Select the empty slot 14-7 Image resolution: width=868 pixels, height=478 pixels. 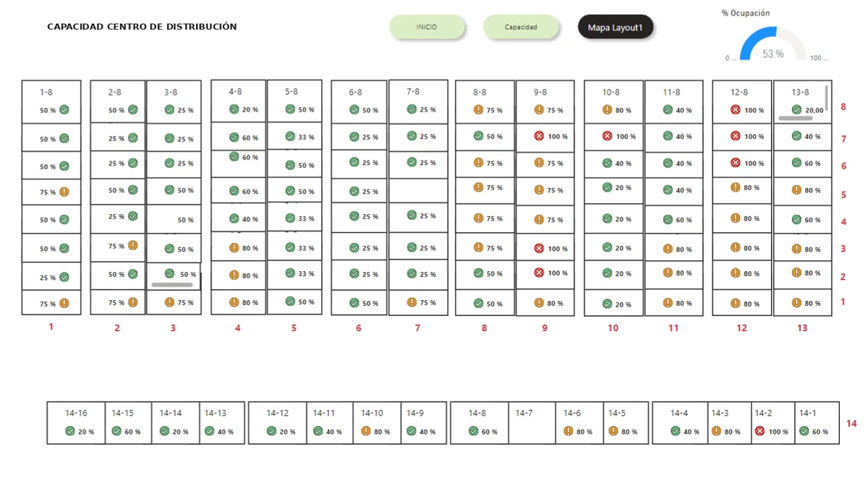532,422
